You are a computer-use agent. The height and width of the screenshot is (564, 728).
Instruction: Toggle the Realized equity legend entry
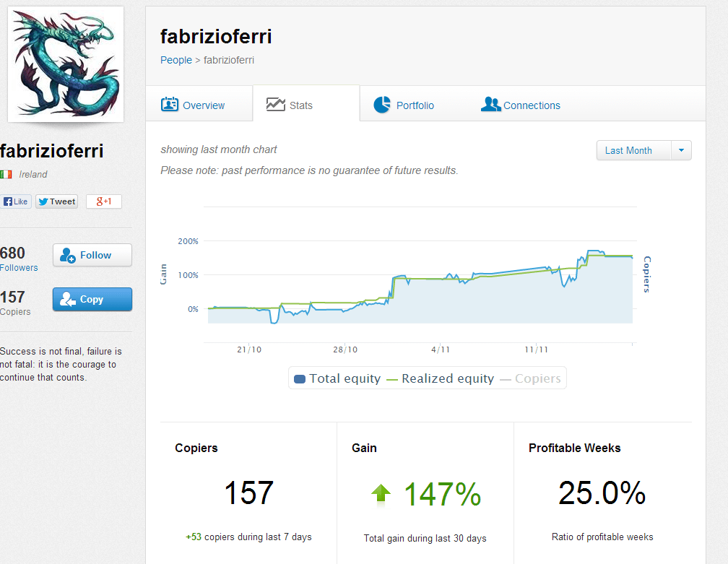[440, 379]
